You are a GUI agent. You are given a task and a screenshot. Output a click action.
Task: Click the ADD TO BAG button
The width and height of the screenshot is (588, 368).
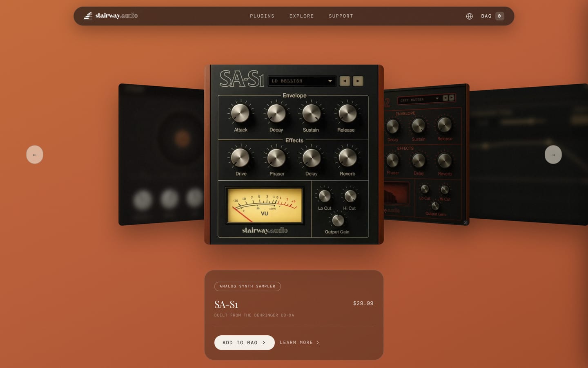tap(244, 343)
